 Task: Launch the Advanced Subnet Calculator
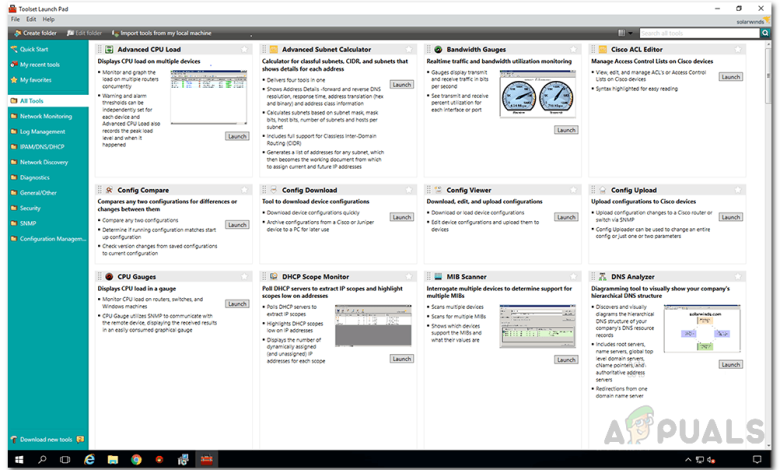(401, 85)
